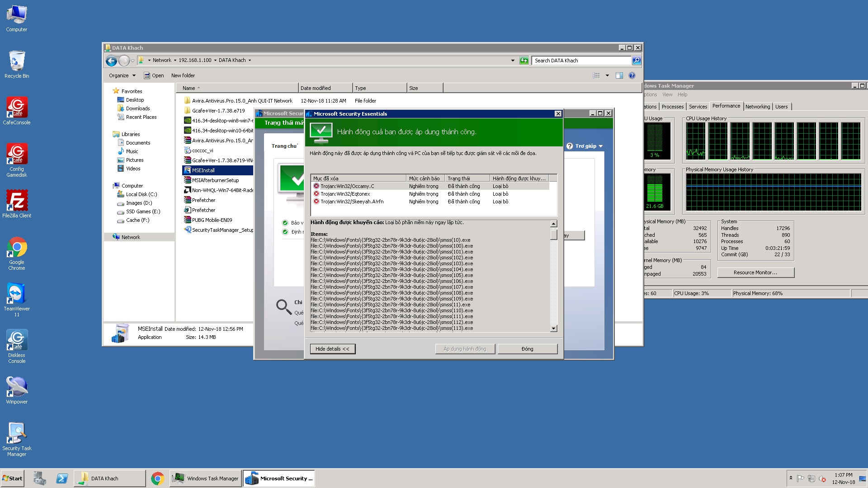This screenshot has width=868, height=488.
Task: Expand the Network breadcrumb dropdown arrow
Action: [175, 61]
